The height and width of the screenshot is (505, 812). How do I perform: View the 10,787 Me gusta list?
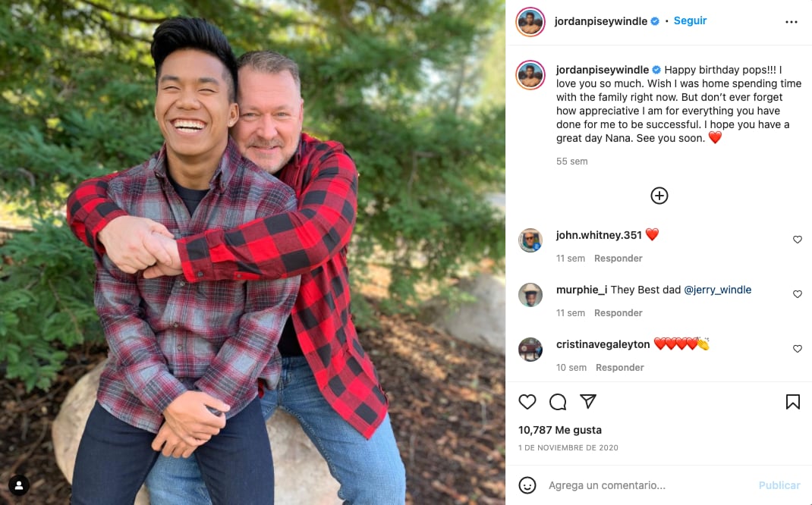click(x=560, y=430)
